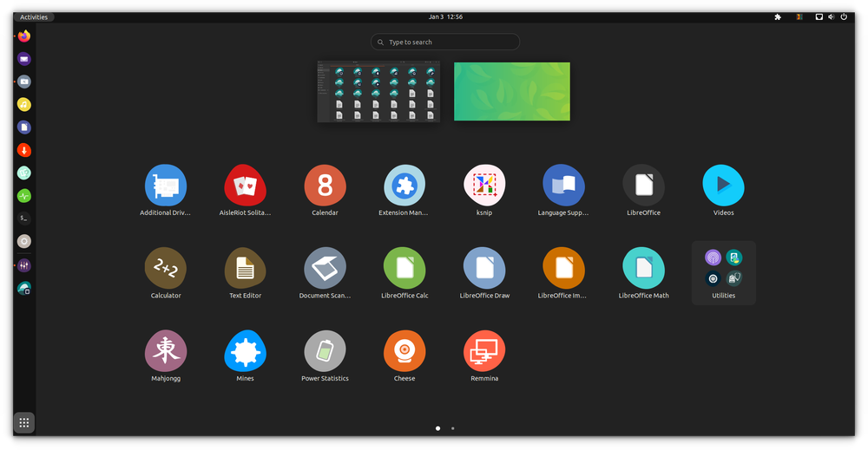Open Firefox from the dock
868x450 pixels.
click(x=23, y=36)
